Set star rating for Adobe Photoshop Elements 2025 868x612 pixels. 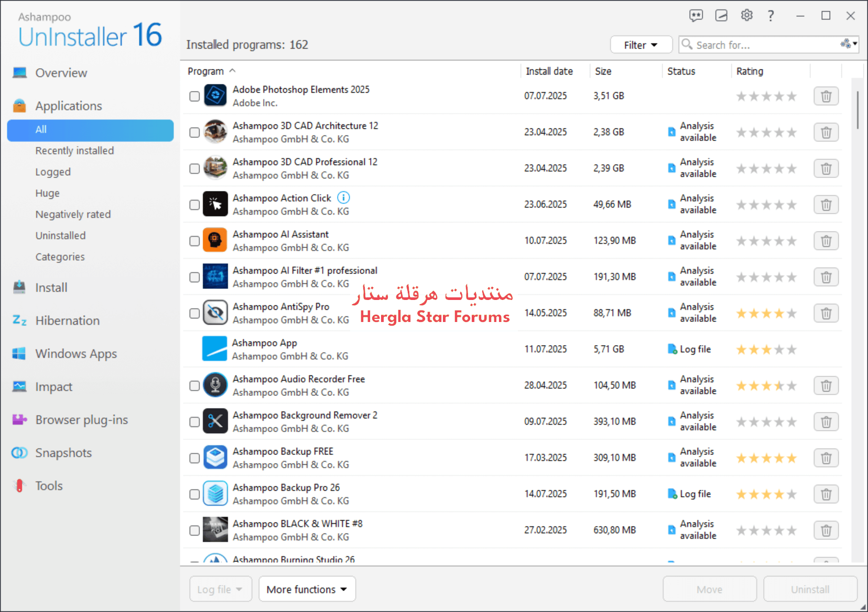point(766,96)
